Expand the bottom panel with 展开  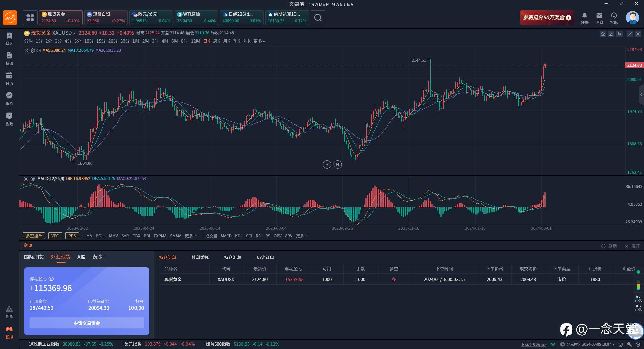click(632, 246)
